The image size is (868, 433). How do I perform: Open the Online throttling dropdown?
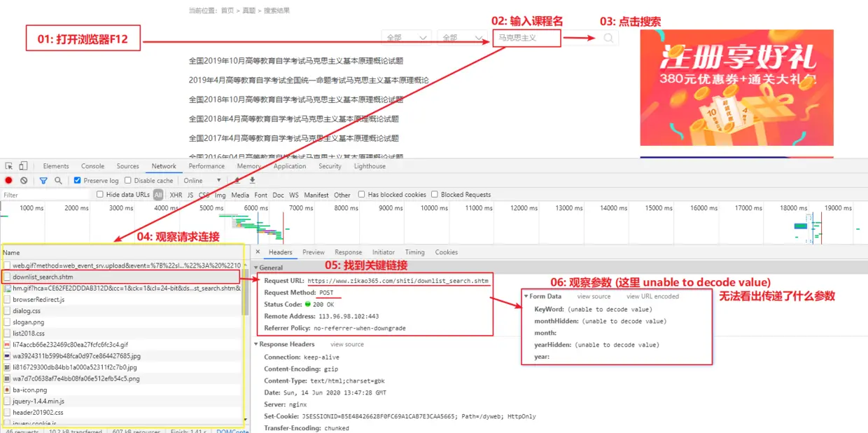[x=203, y=181]
